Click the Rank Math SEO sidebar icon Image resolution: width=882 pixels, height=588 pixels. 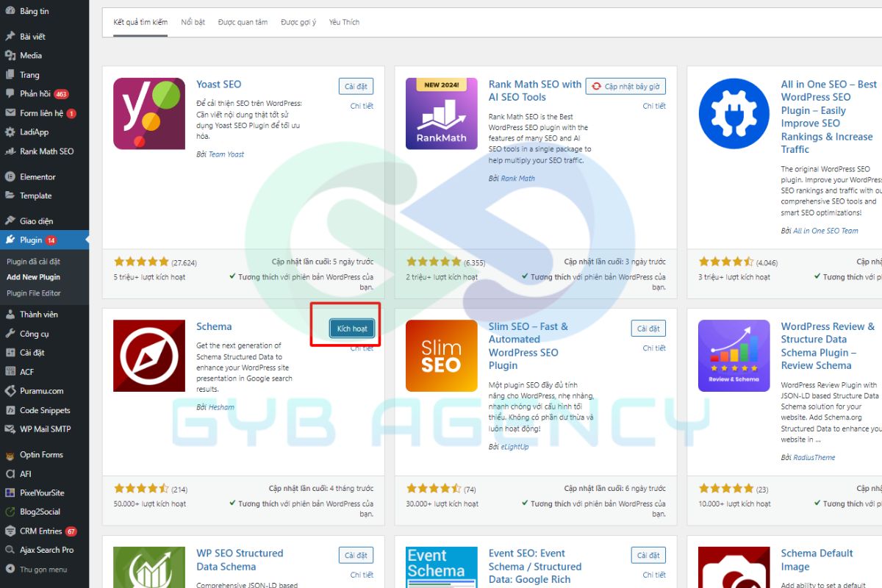10,151
